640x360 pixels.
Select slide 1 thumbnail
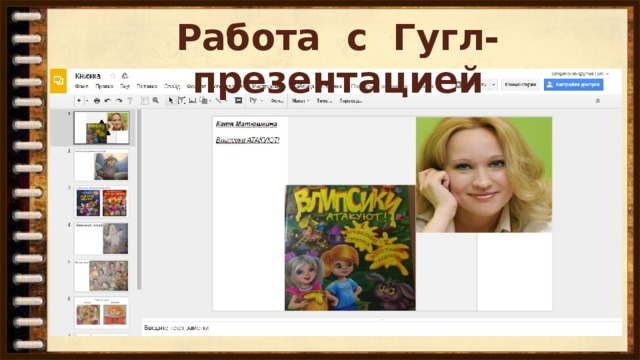(x=102, y=128)
